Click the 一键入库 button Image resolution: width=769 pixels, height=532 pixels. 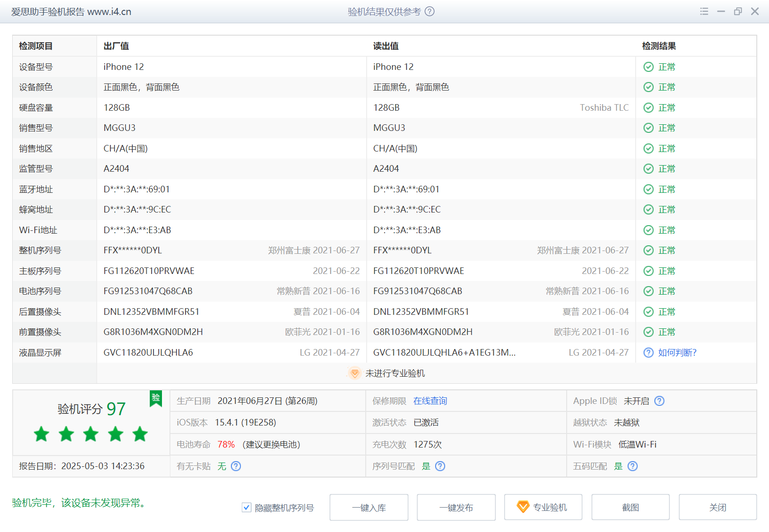click(369, 507)
